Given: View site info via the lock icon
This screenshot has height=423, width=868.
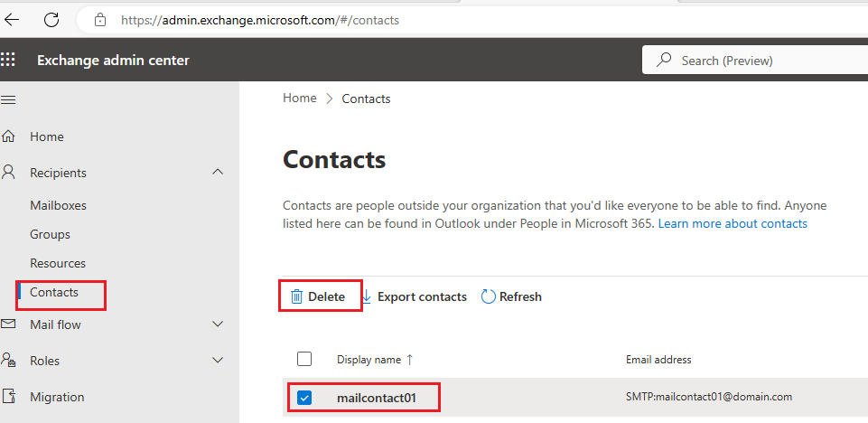Looking at the screenshot, I should (x=100, y=21).
